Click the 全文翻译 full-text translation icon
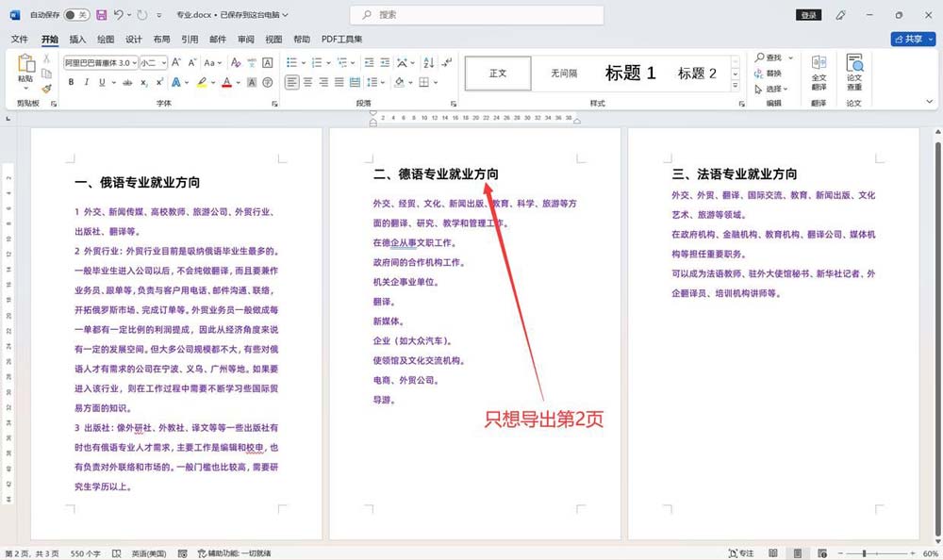 click(x=819, y=70)
